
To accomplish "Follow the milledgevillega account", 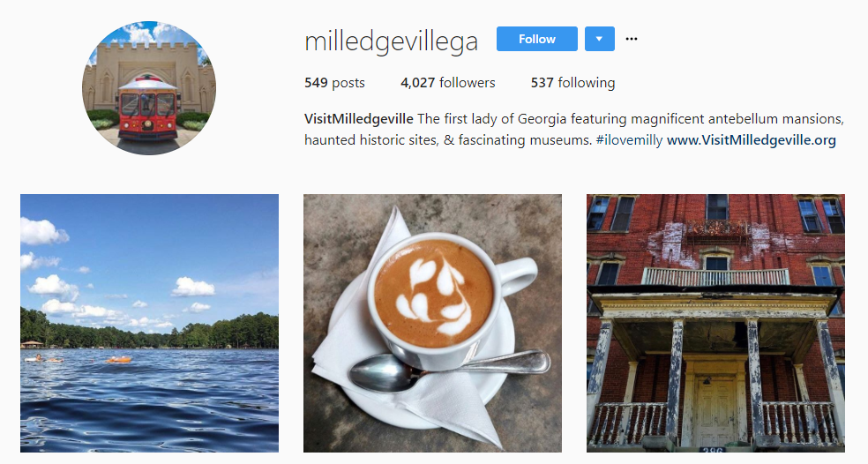I will click(536, 39).
